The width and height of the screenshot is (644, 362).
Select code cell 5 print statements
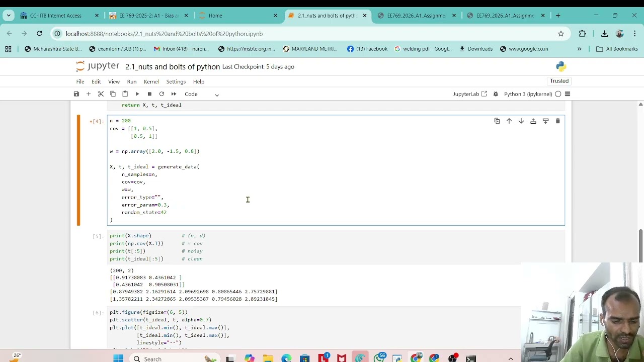coord(336,247)
